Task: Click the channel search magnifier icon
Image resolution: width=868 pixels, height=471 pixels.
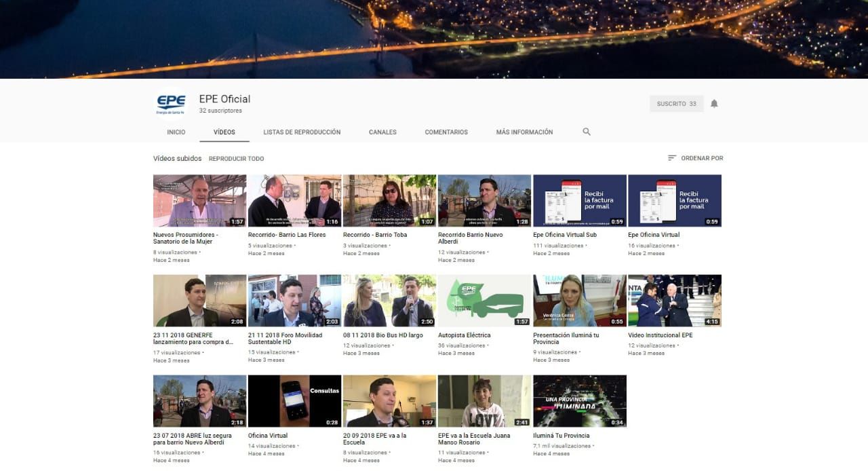Action: point(587,132)
